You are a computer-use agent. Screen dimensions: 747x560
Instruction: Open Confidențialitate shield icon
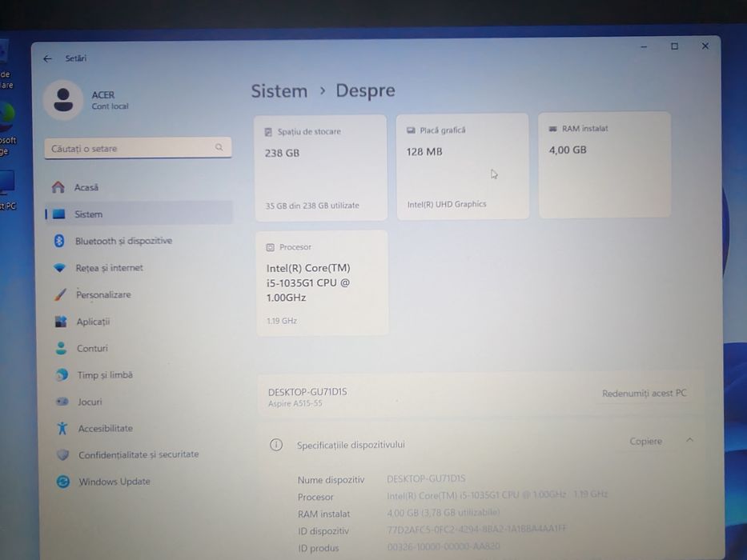(x=62, y=454)
